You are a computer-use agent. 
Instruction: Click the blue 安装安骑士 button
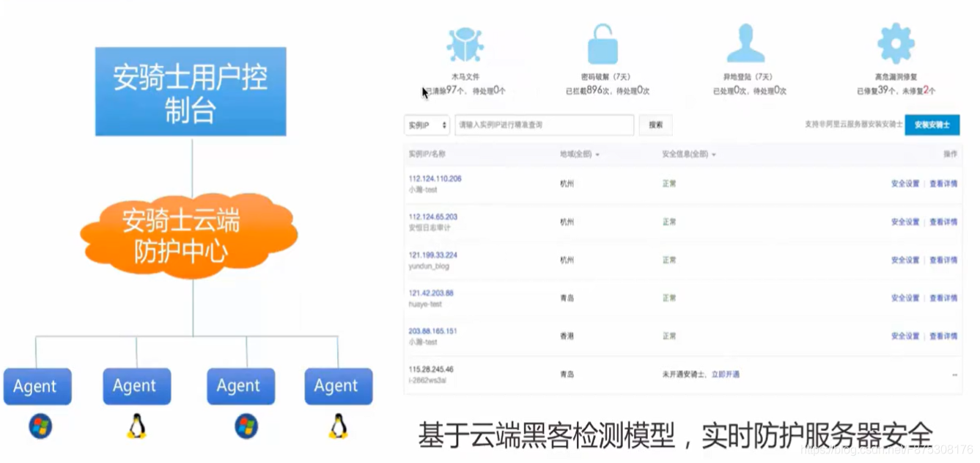(x=932, y=125)
